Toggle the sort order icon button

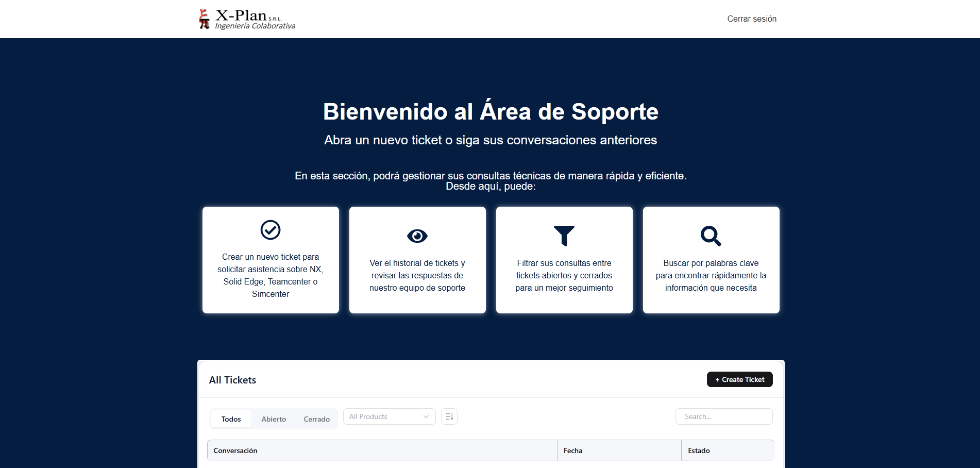(x=449, y=416)
